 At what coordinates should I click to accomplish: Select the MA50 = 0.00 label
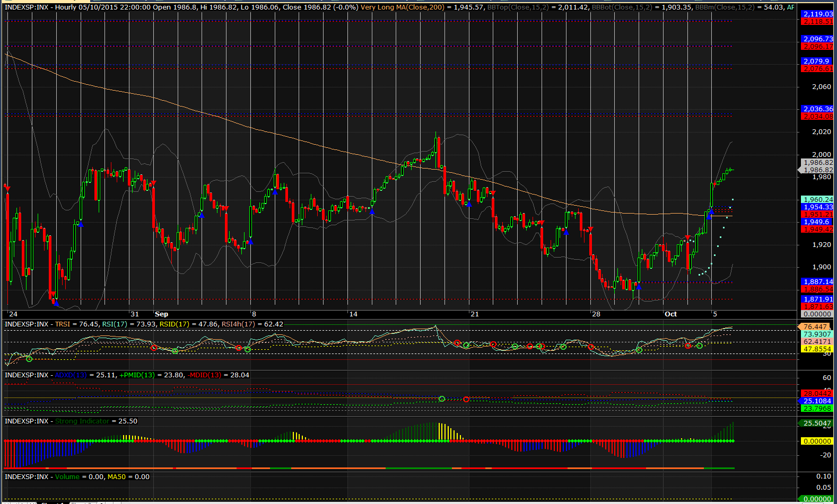coord(128,477)
